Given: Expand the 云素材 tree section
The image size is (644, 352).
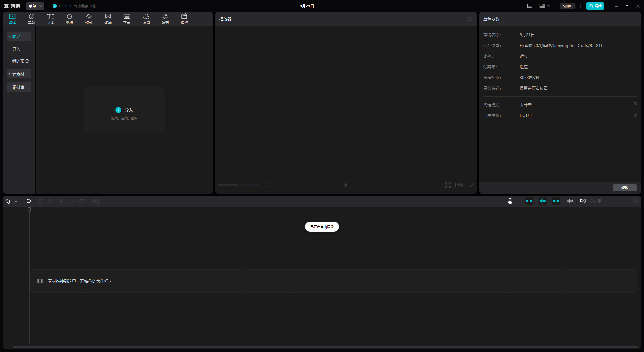Looking at the screenshot, I should click(x=19, y=74).
